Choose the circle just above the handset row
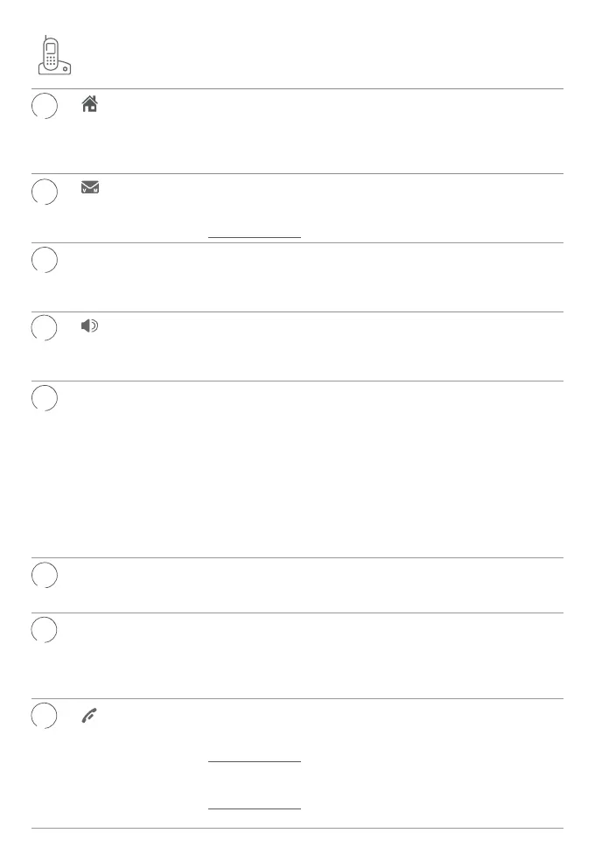Image resolution: width=595 pixels, height=868 pixels. tap(45, 629)
